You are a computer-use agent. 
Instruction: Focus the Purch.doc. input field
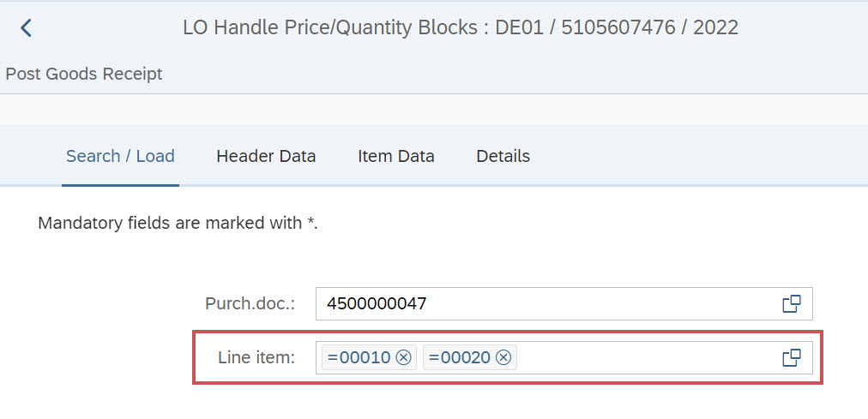[540, 304]
